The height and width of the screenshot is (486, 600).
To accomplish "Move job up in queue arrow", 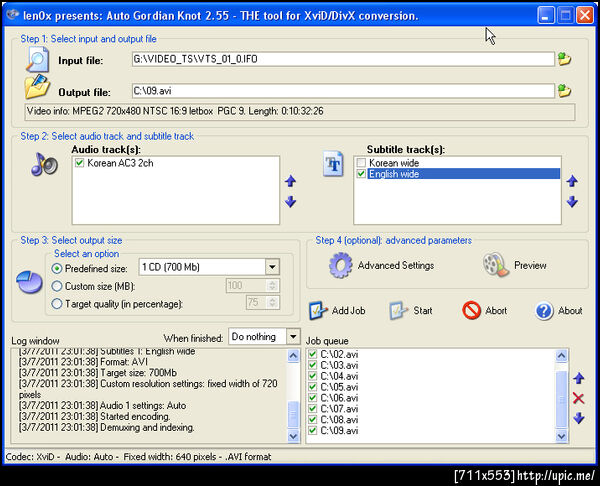I will [579, 378].
